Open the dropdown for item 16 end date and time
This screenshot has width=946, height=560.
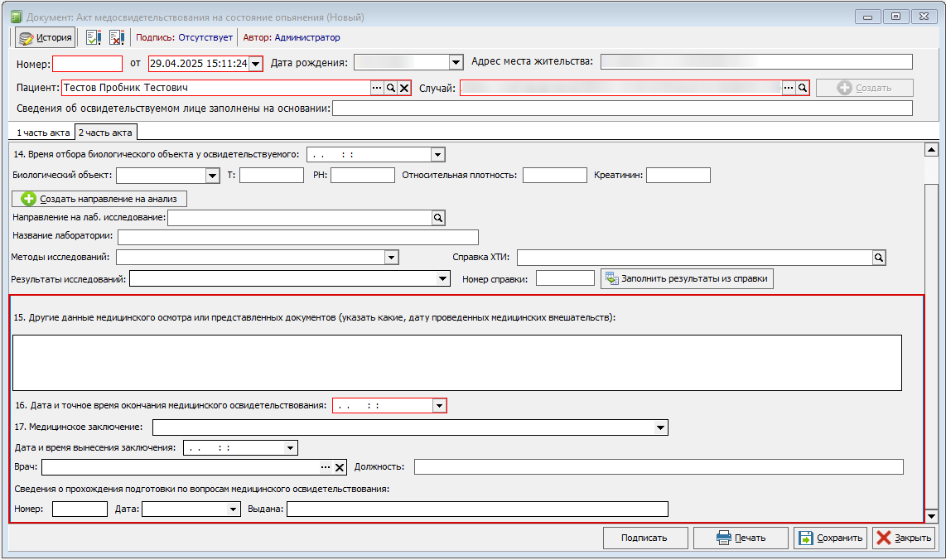click(440, 406)
